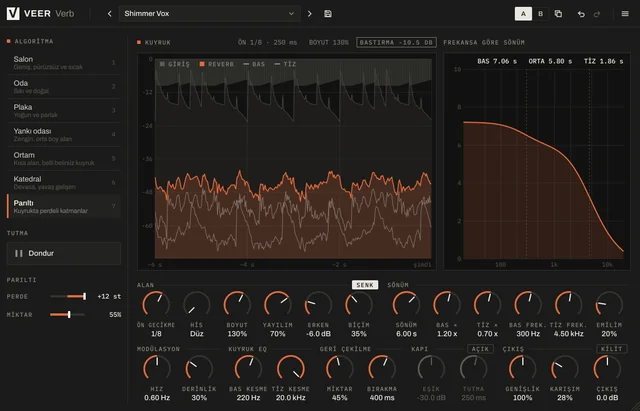Toggle the KAPI gate AÇIK switch
640x411 pixels.
coord(480,349)
